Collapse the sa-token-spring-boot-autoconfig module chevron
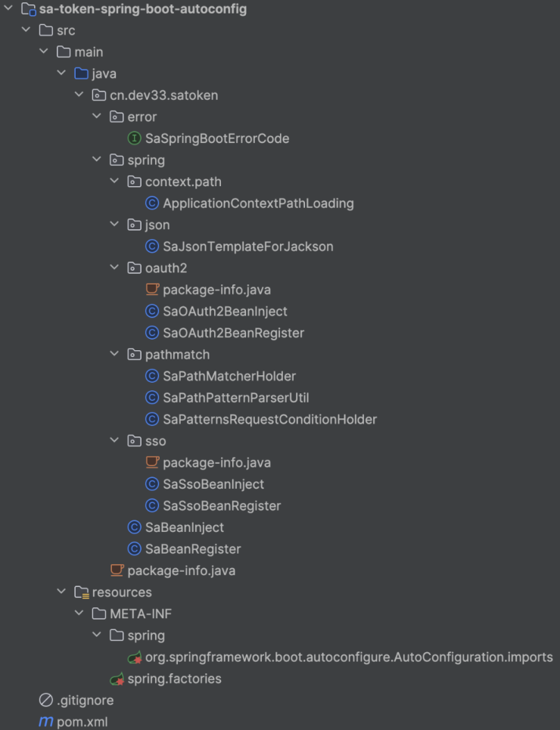The height and width of the screenshot is (730, 560). (8, 8)
